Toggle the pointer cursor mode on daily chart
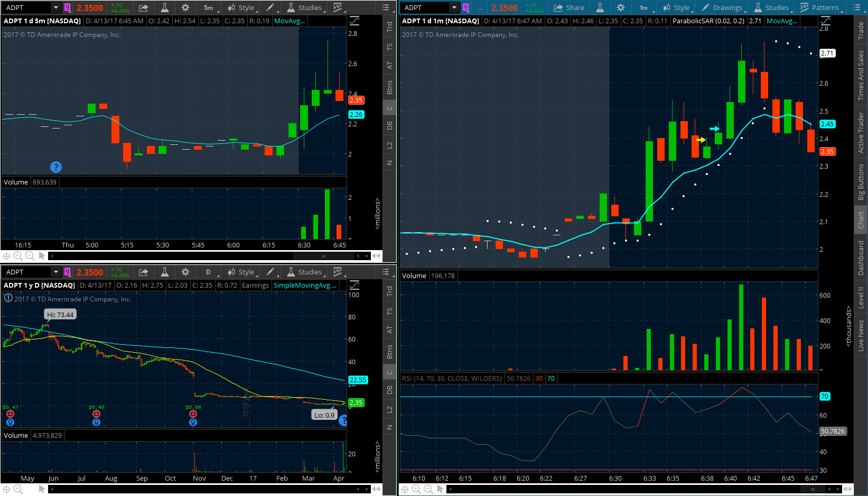 (x=42, y=489)
